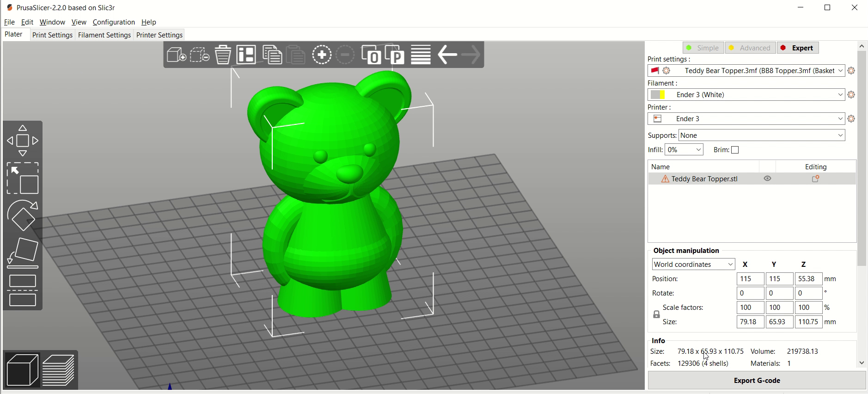Switch to Expert mode
This screenshot has height=394, width=868.
(x=798, y=48)
